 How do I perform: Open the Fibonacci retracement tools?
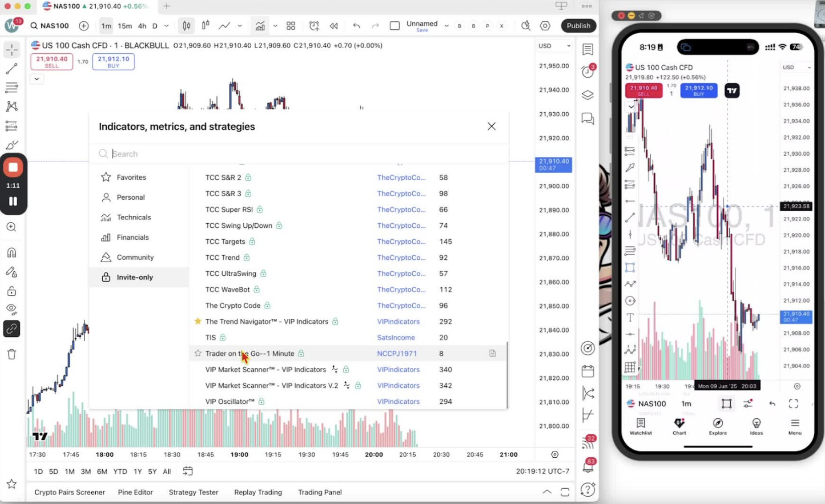click(12, 88)
